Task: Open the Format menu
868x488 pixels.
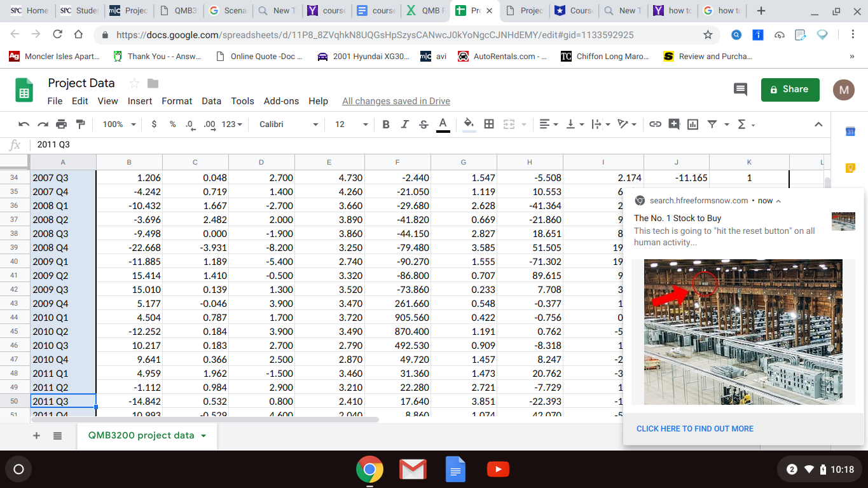Action: click(177, 101)
